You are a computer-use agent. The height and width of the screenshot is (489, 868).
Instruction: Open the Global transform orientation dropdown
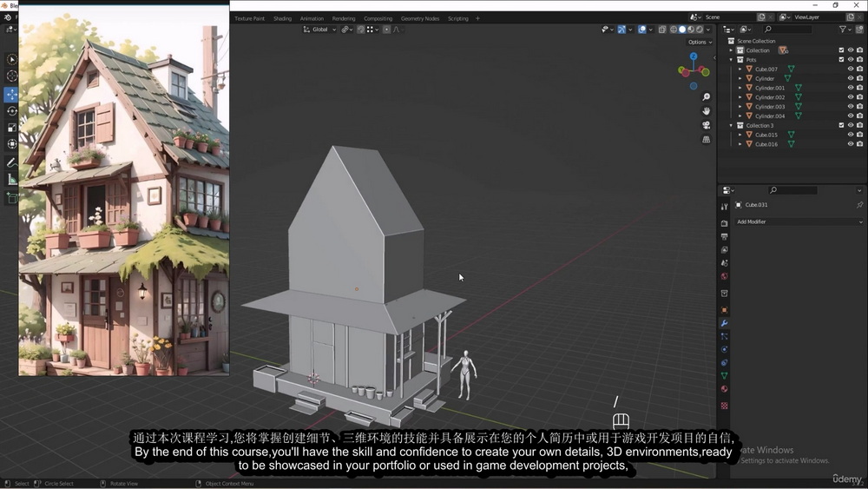pyautogui.click(x=319, y=30)
